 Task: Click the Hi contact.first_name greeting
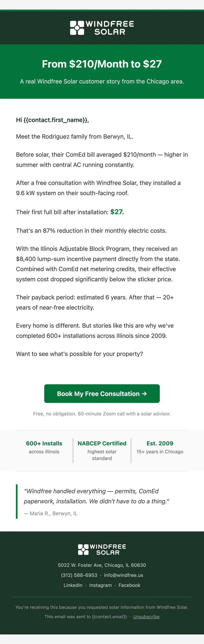click(x=53, y=120)
